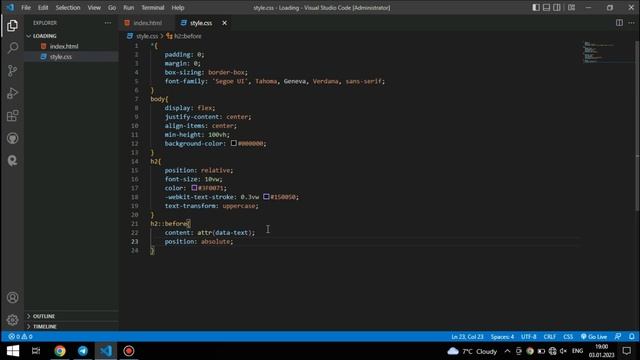
Task: Open Google Chrome from taskbar
Action: (60, 351)
